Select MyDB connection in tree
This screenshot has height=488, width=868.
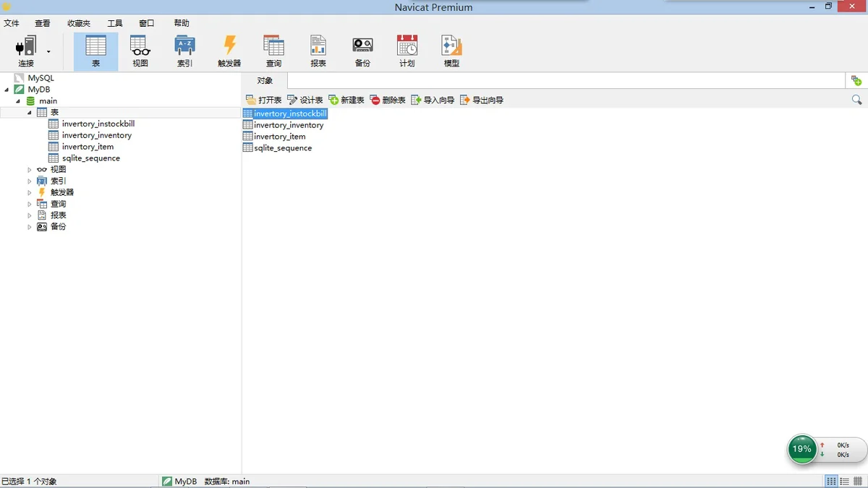[x=39, y=90]
